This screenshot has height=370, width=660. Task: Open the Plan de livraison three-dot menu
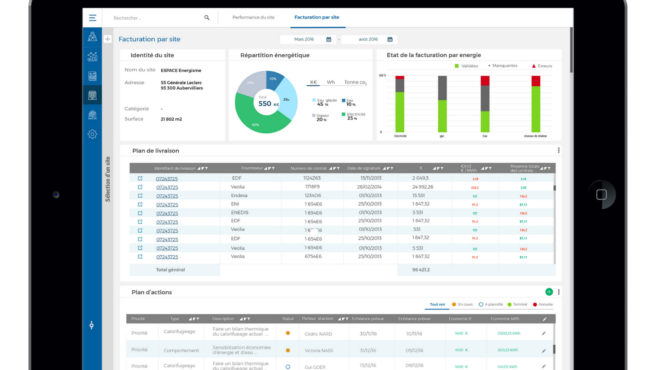pos(559,150)
